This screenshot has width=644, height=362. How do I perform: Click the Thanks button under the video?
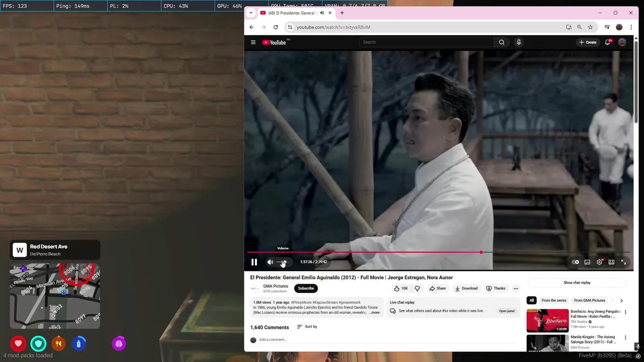pyautogui.click(x=496, y=289)
